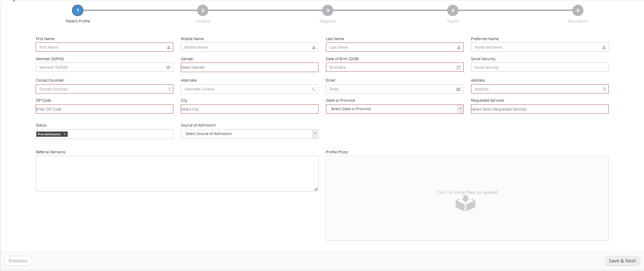Screen dimensions: 644x271
Task: Open the Select Gender dropdown
Action: (249, 67)
